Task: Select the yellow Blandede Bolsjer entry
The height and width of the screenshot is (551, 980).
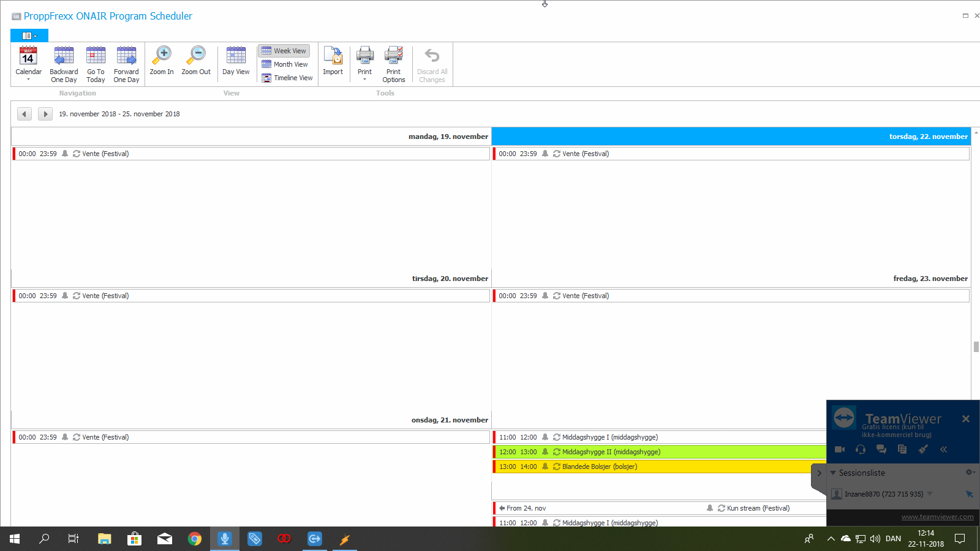Action: coord(660,467)
